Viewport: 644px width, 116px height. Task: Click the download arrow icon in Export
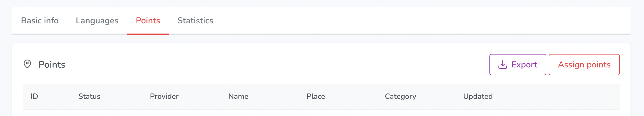click(x=503, y=64)
